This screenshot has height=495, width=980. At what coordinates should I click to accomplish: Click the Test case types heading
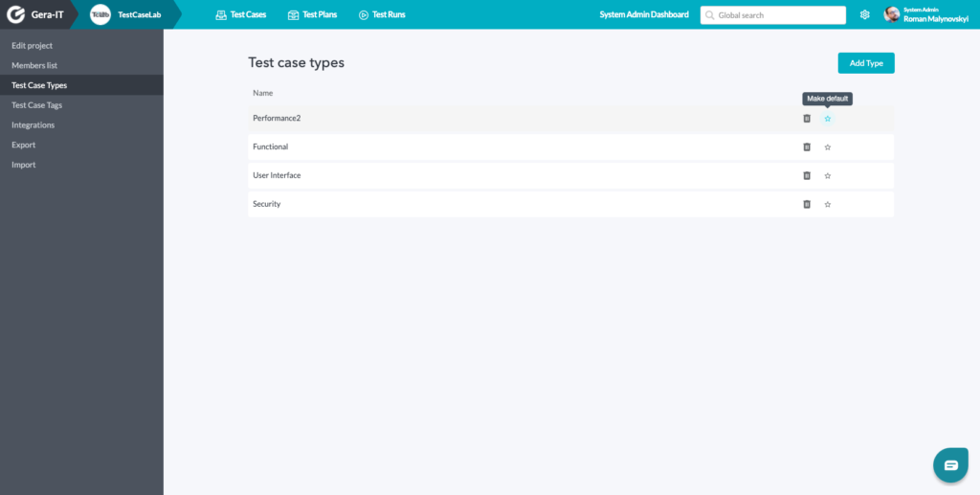297,62
